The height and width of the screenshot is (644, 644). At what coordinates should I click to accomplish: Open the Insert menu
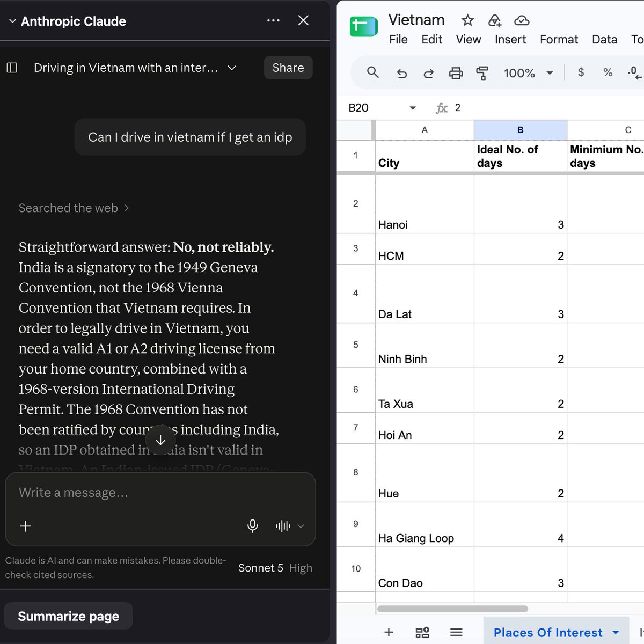510,40
